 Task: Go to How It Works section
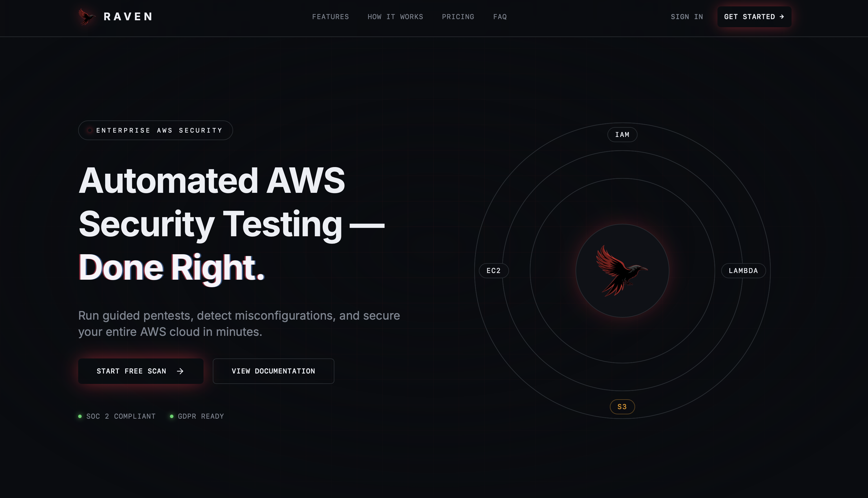[x=395, y=17]
